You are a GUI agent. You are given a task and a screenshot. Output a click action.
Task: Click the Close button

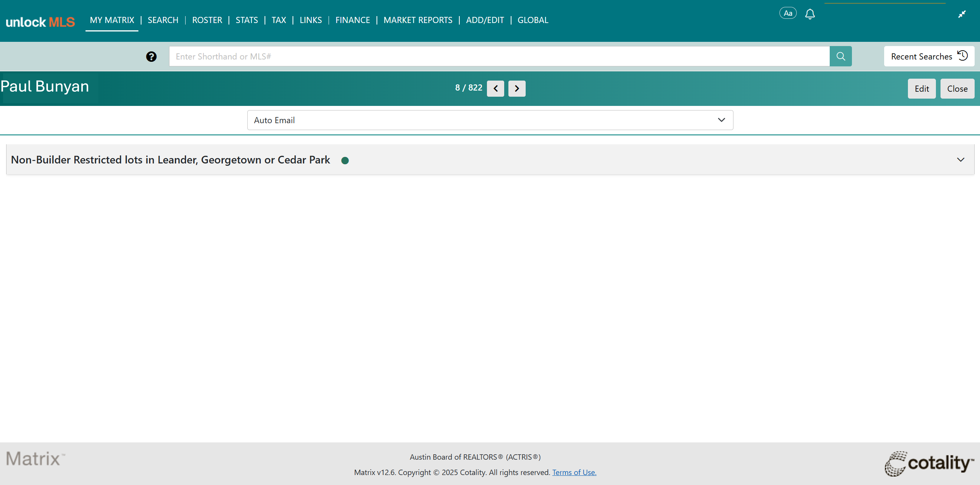957,89
